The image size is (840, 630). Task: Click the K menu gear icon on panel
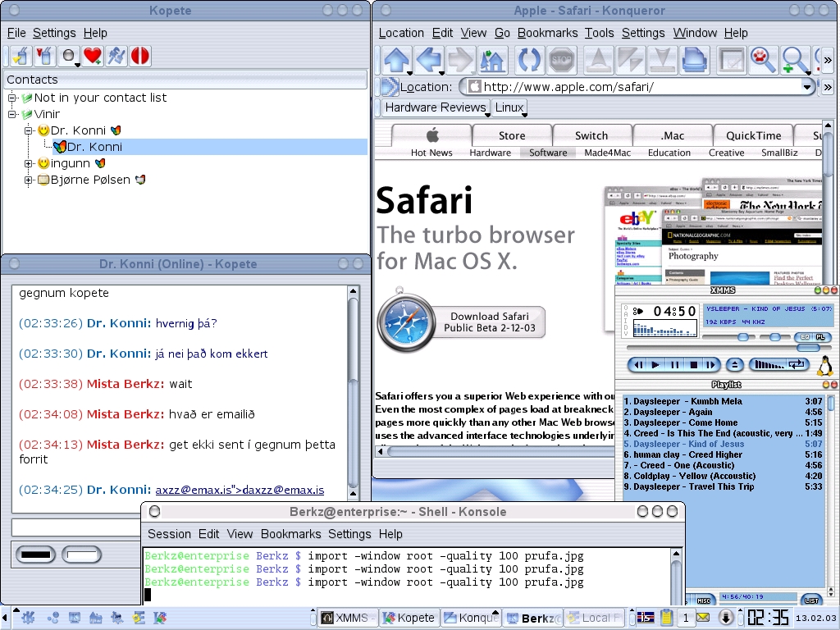tap(28, 618)
